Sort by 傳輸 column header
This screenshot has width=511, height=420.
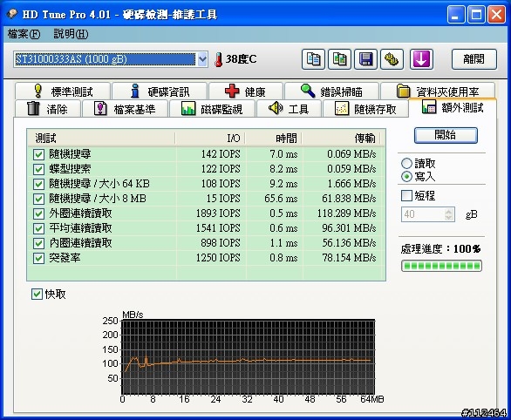[x=341, y=138]
